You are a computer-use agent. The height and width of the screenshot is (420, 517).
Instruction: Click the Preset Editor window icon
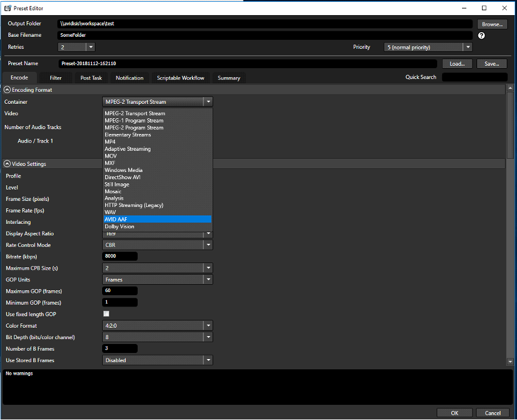[x=8, y=8]
